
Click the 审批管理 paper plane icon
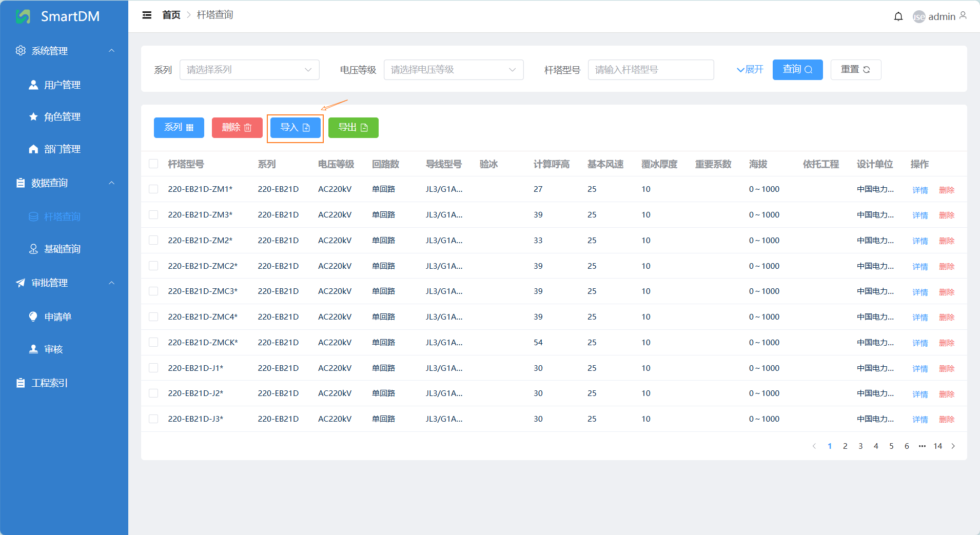point(21,283)
